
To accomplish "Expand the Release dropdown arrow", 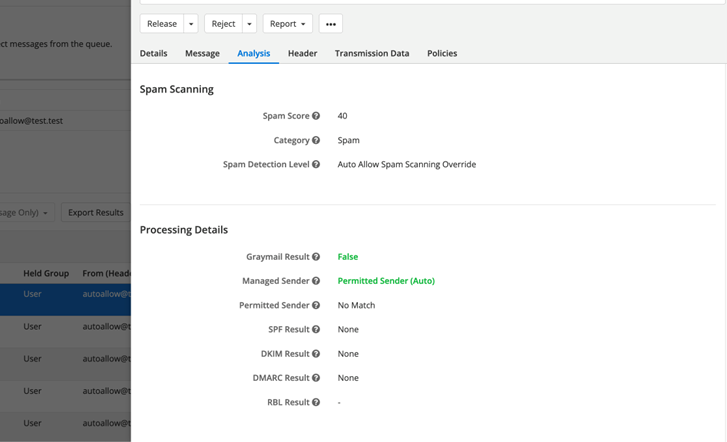I will (x=191, y=24).
